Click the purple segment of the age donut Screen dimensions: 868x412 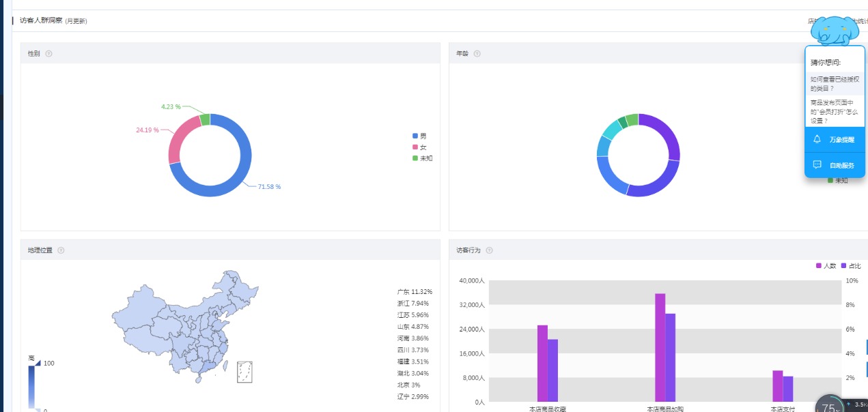(x=667, y=135)
